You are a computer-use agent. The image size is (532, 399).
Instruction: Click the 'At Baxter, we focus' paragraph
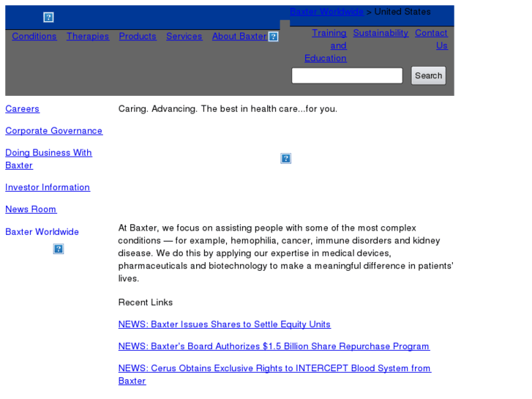(x=285, y=253)
